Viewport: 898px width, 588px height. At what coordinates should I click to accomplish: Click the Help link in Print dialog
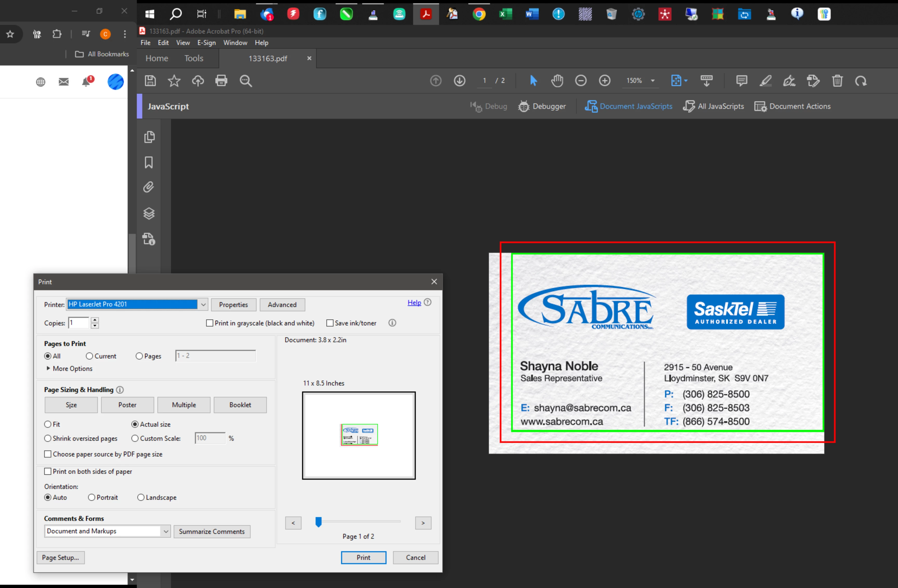414,302
